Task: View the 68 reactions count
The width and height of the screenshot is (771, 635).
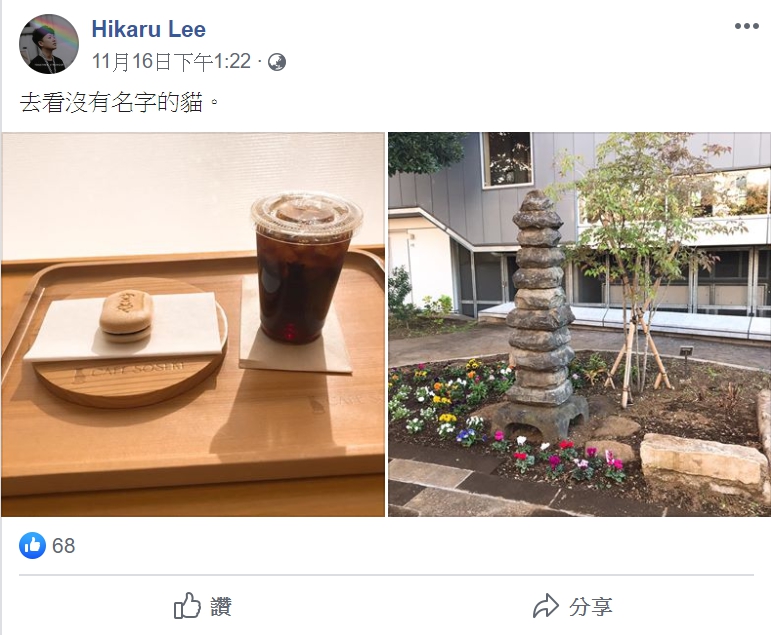Action: [63, 546]
